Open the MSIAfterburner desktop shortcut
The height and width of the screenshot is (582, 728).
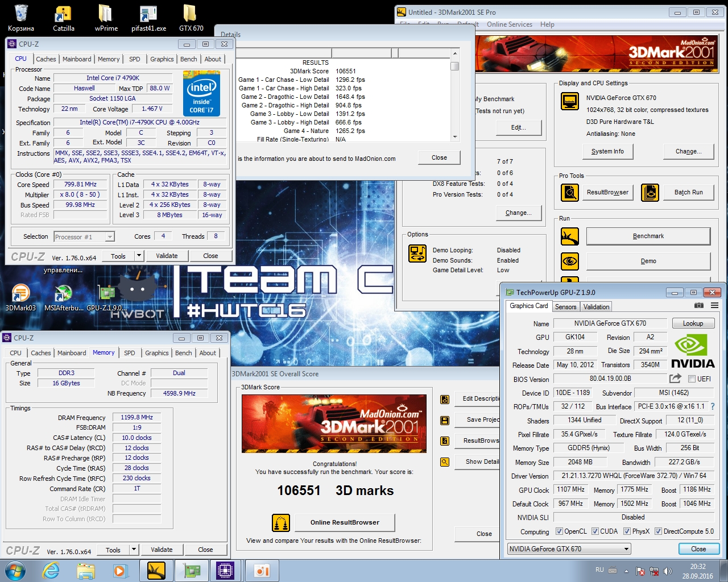point(63,297)
